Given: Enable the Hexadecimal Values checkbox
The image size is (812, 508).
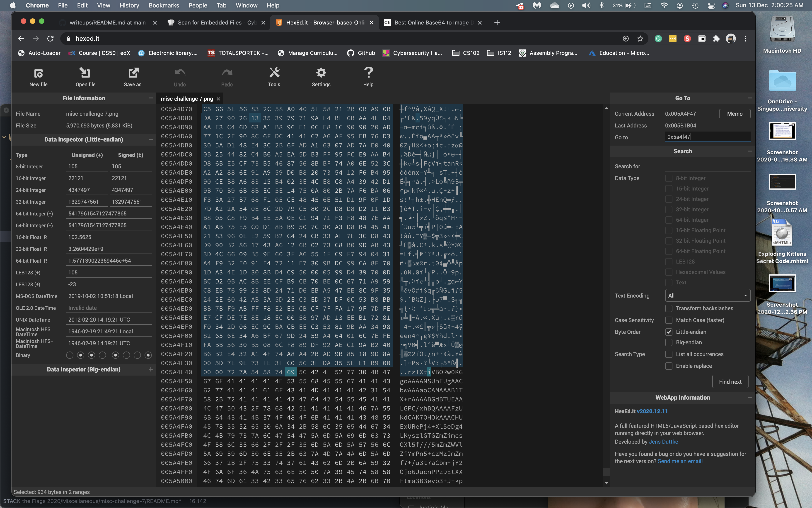Looking at the screenshot, I should 669,272.
